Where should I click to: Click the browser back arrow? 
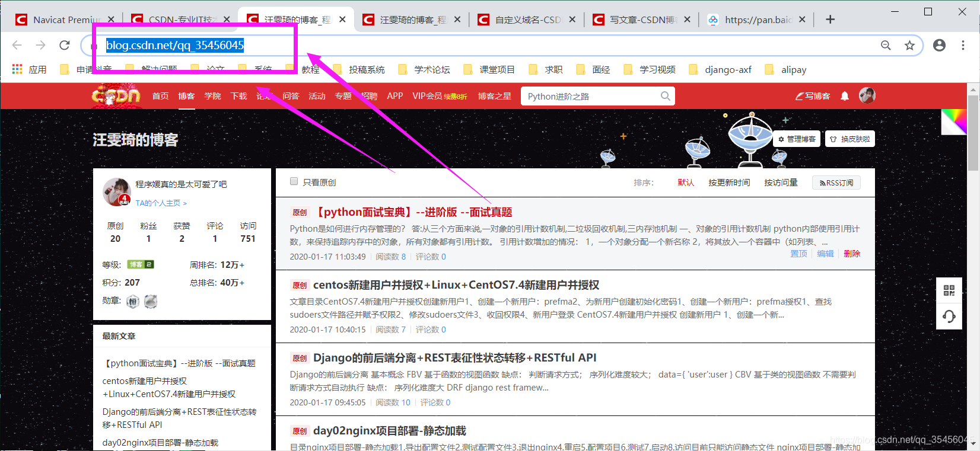pos(17,45)
